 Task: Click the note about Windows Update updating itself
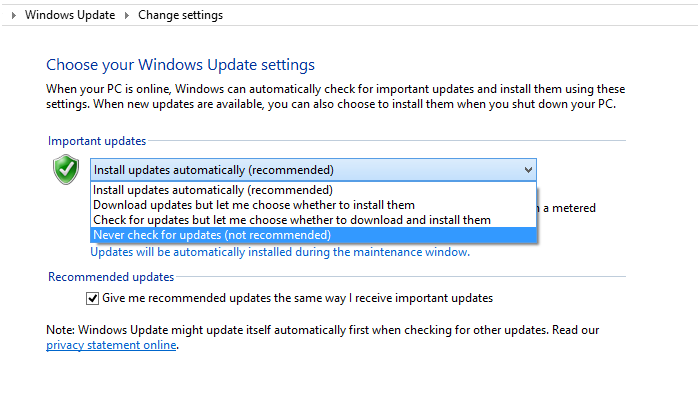click(x=322, y=330)
